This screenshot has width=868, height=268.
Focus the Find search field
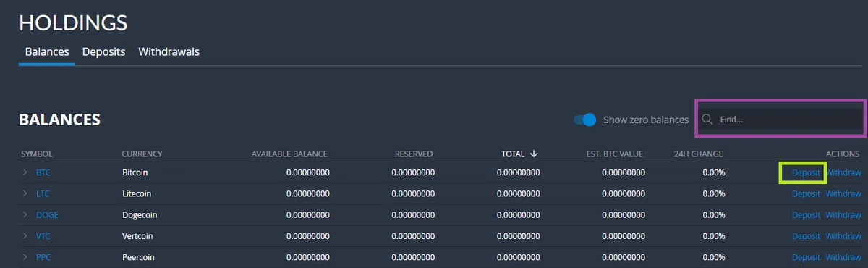point(780,119)
